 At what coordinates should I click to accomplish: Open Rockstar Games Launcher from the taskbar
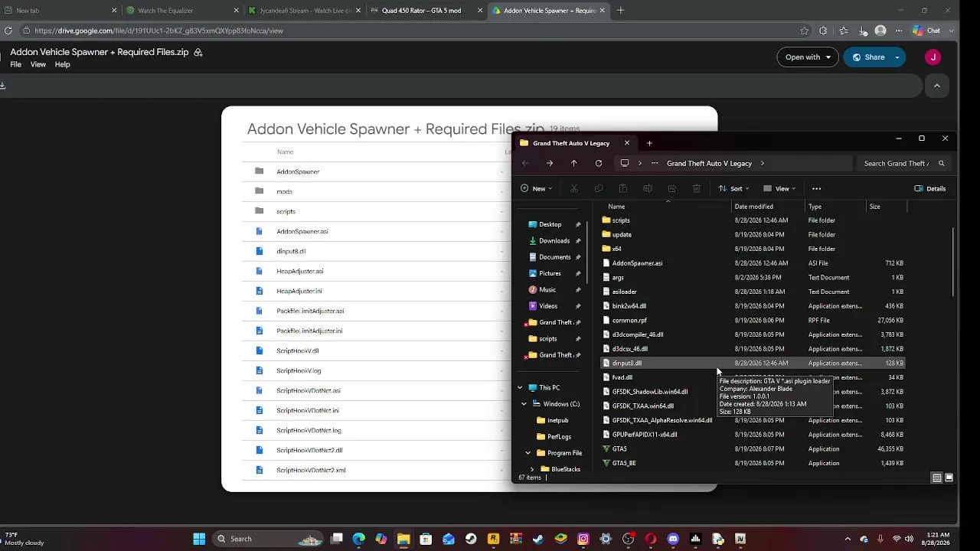coord(494,539)
